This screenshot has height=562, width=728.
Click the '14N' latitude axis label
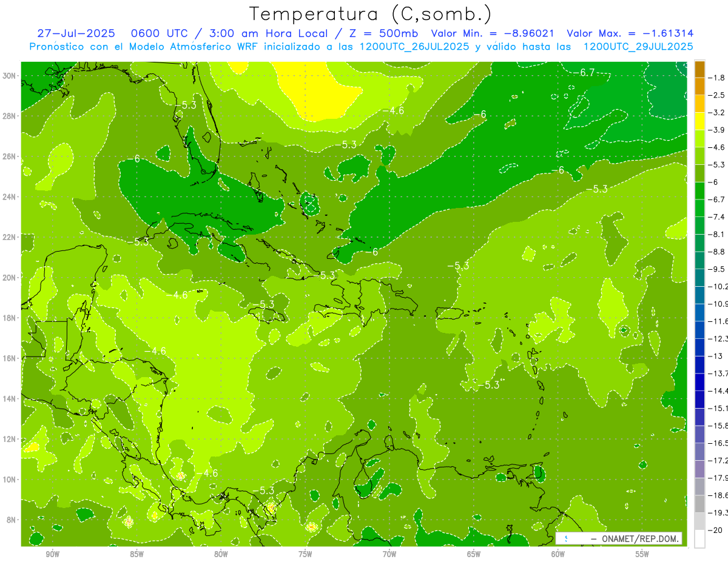tap(9, 399)
